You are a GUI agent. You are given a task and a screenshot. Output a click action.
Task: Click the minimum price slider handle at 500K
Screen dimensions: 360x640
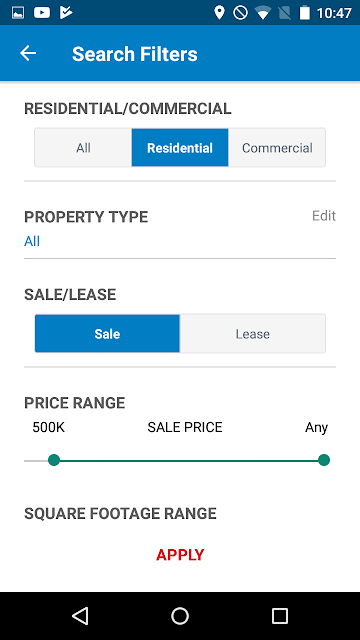click(54, 460)
